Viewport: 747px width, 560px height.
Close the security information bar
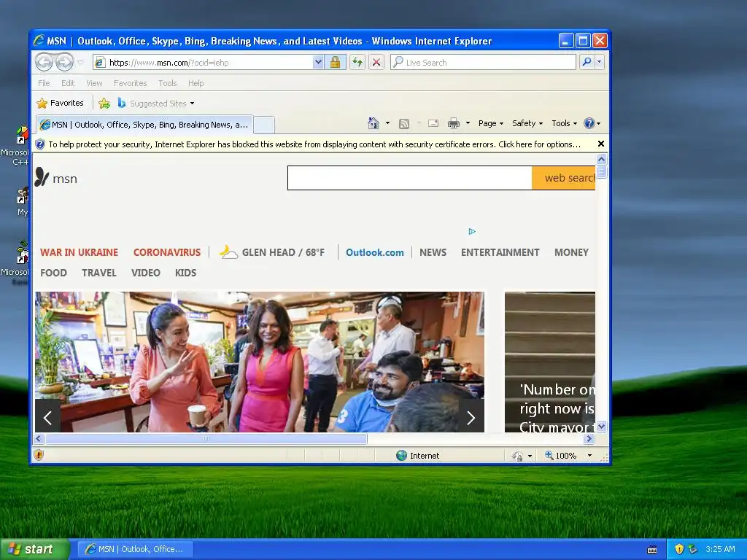601,144
